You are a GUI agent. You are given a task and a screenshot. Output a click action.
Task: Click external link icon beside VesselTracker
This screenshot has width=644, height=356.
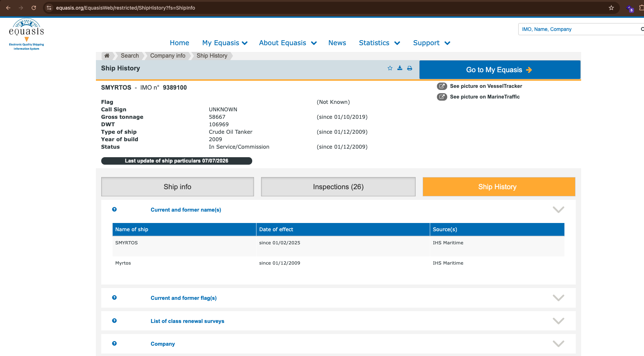(442, 86)
